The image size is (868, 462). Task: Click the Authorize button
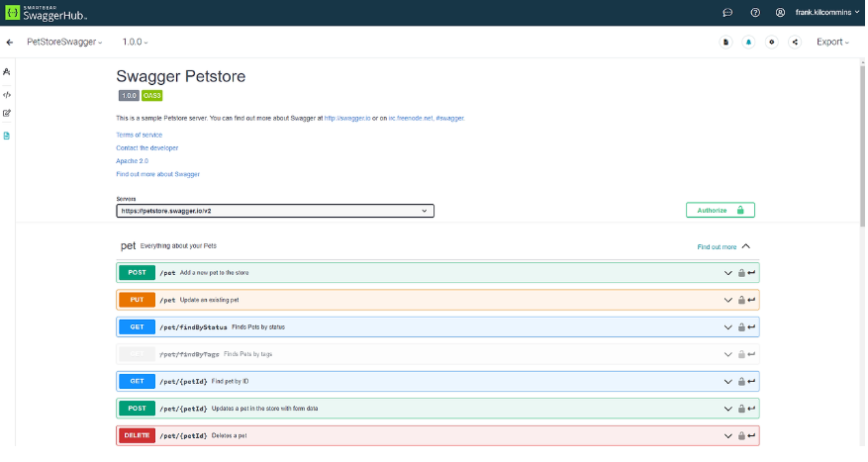pyautogui.click(x=721, y=211)
